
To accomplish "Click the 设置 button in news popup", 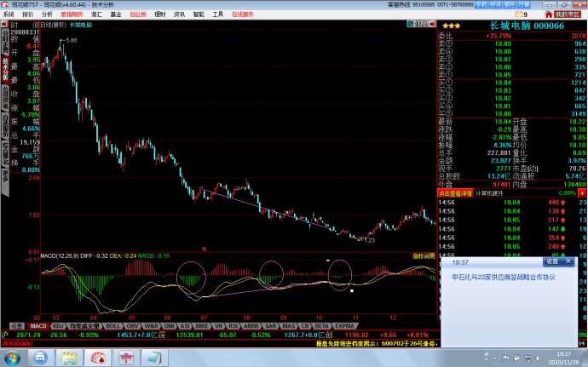I will point(550,262).
